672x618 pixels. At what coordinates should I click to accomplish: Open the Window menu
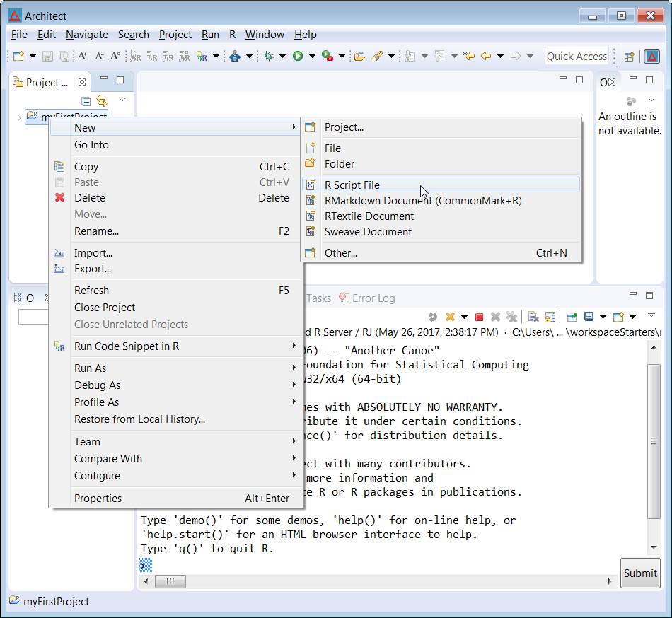(x=265, y=35)
